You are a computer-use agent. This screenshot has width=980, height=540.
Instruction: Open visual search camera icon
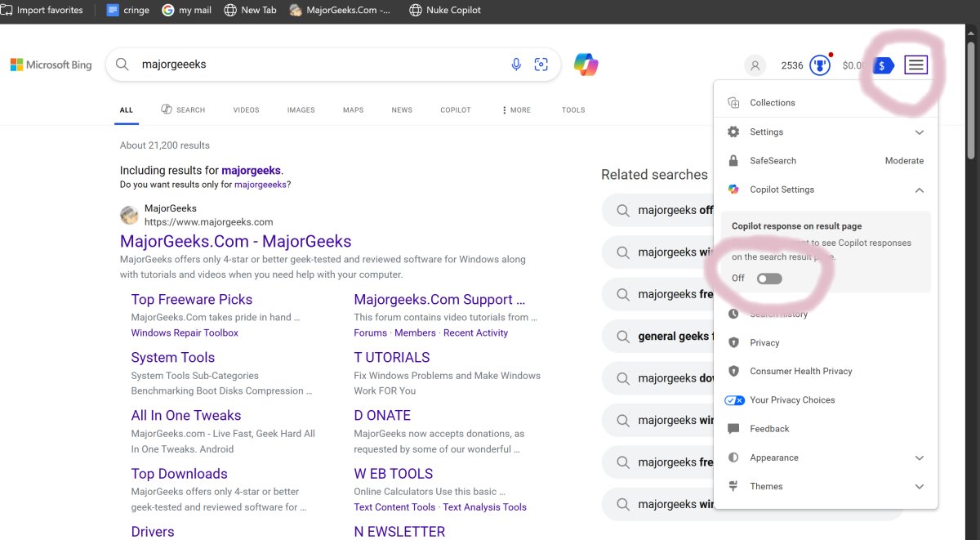[541, 65]
